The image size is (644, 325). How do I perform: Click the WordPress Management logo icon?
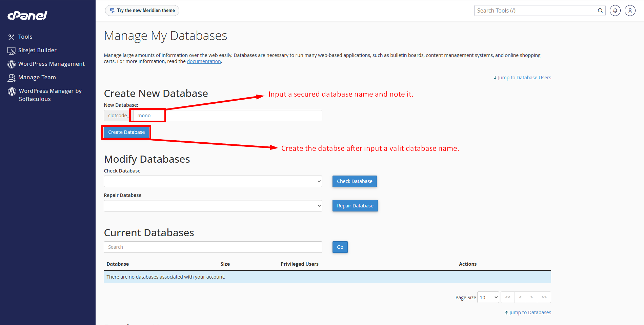pos(12,64)
